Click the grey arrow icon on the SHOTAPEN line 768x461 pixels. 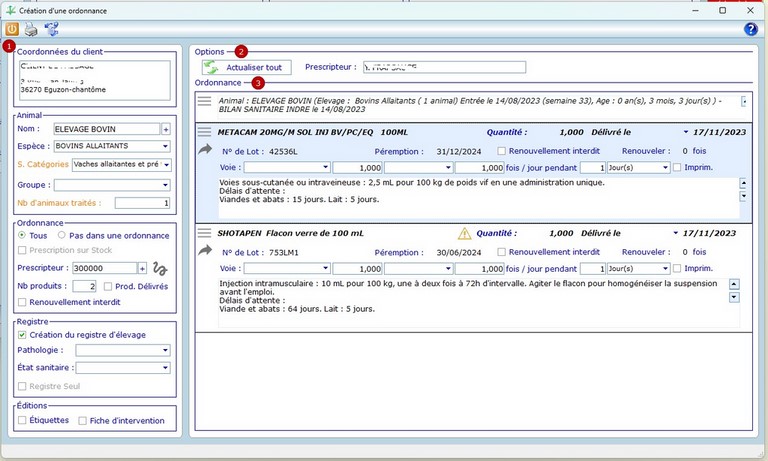[x=206, y=250]
